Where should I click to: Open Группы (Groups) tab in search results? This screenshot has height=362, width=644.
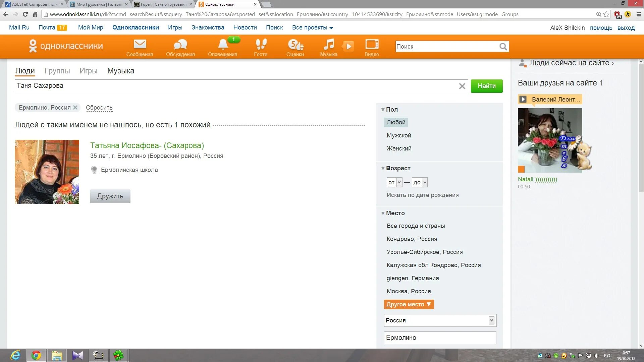(x=57, y=71)
